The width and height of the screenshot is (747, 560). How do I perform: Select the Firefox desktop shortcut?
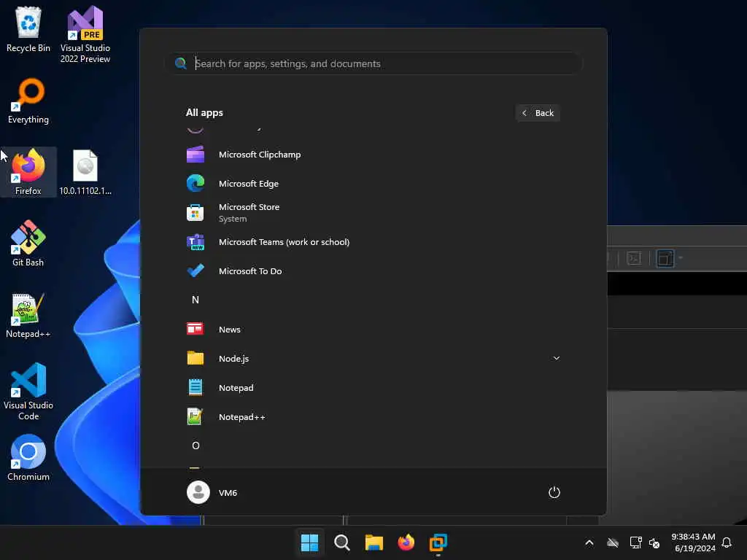tap(28, 172)
